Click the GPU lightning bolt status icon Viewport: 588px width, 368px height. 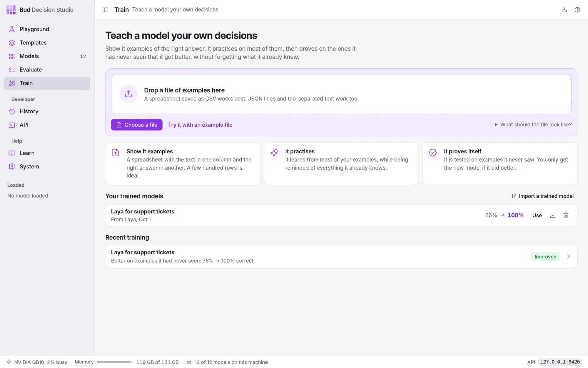click(9, 362)
